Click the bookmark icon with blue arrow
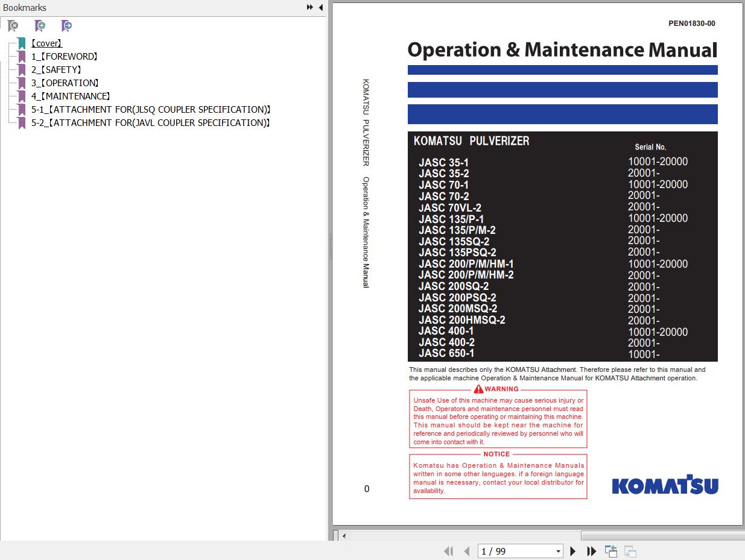Image resolution: width=745 pixels, height=560 pixels. [x=66, y=25]
